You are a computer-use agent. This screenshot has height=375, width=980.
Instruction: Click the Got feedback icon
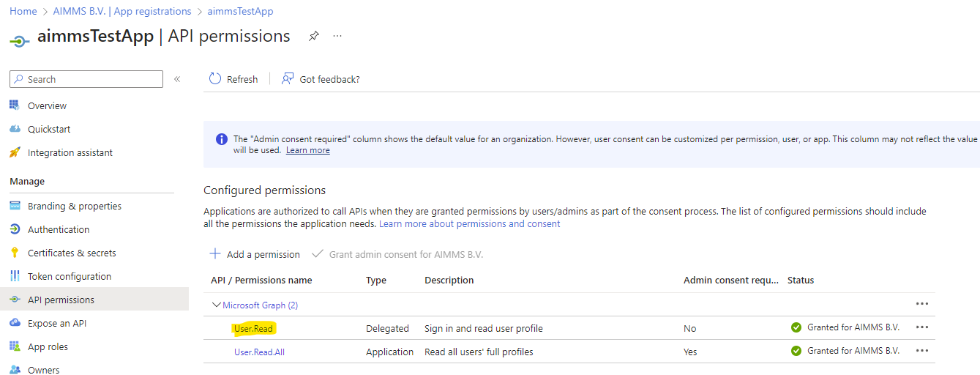288,79
